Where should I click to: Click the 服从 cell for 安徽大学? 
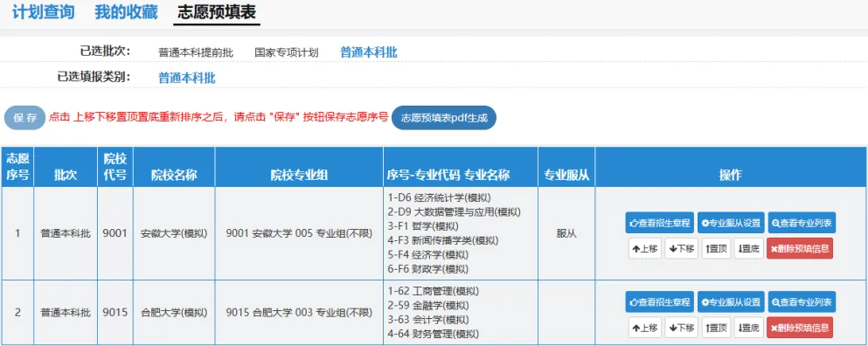pyautogui.click(x=566, y=233)
